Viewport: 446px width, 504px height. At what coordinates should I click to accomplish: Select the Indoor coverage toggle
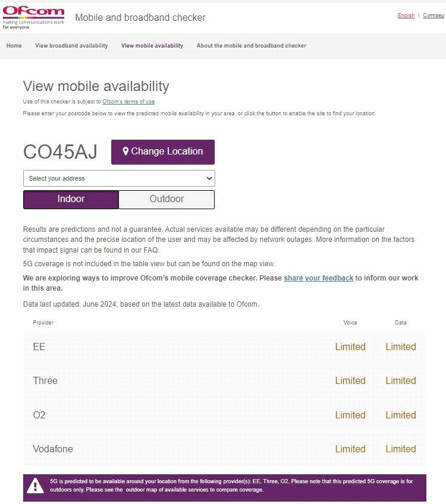click(x=71, y=199)
